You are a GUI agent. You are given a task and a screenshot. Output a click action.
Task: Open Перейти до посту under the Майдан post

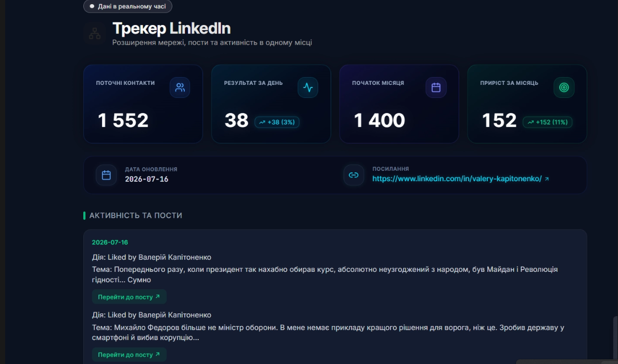(129, 297)
